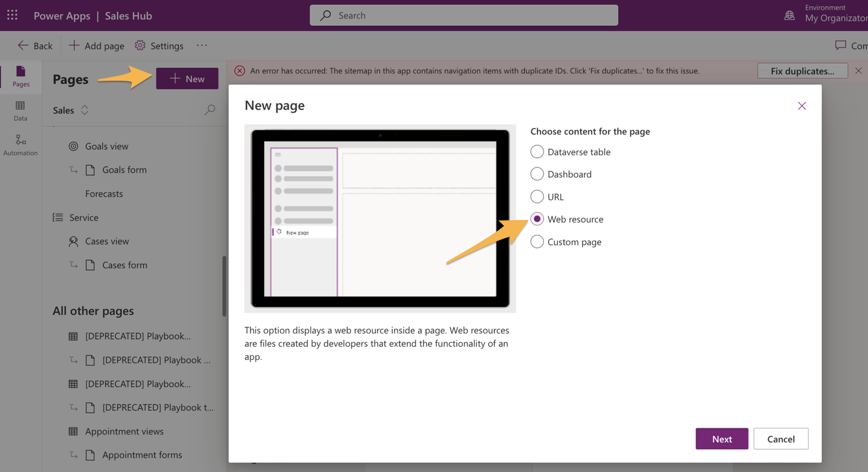
Task: Click the All other pages heading
Action: pos(93,311)
